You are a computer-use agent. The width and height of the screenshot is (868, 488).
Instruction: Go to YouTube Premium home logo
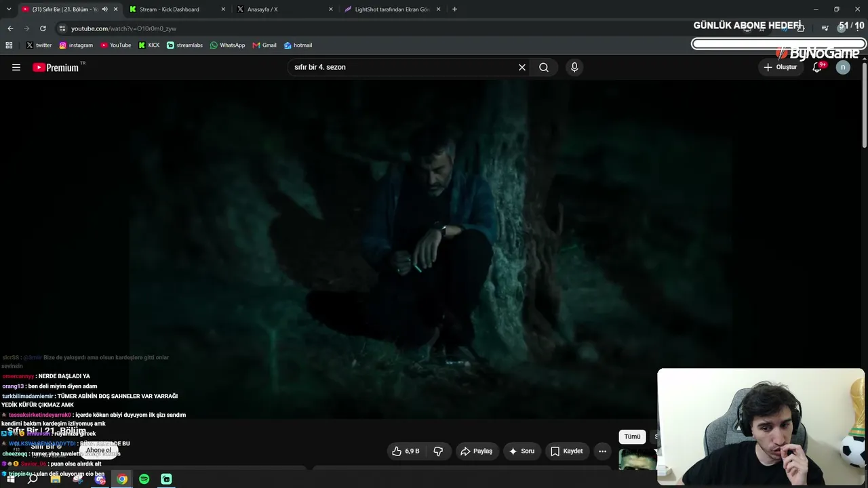(x=56, y=67)
